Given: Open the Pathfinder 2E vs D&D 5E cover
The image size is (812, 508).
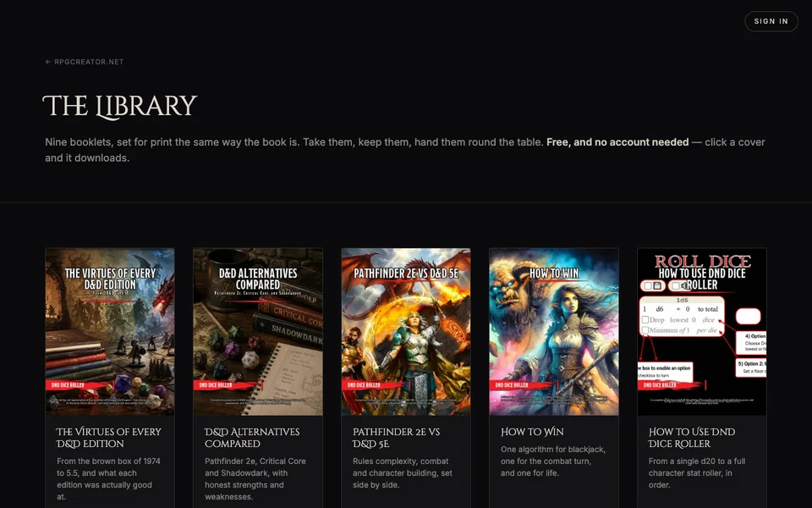Looking at the screenshot, I should [x=406, y=332].
